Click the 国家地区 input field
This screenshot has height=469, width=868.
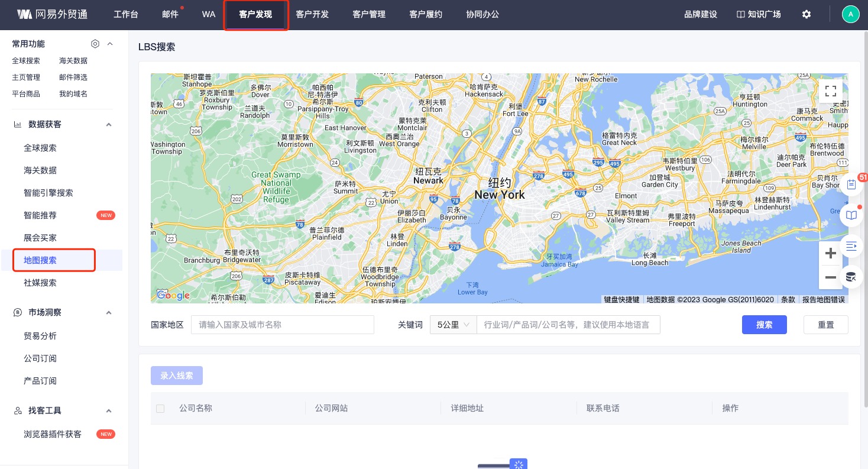click(282, 325)
